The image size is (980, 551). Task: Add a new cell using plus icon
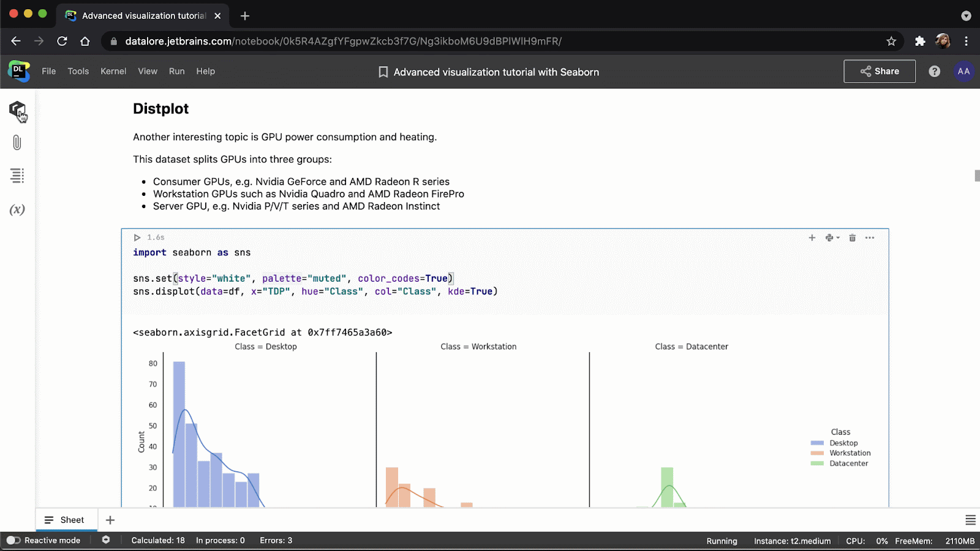812,238
